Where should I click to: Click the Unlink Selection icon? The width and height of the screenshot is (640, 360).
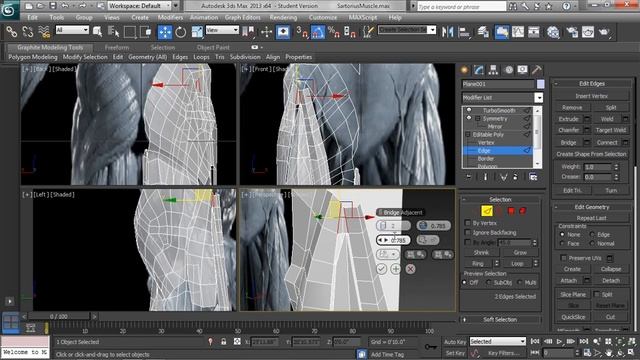pos(28,32)
